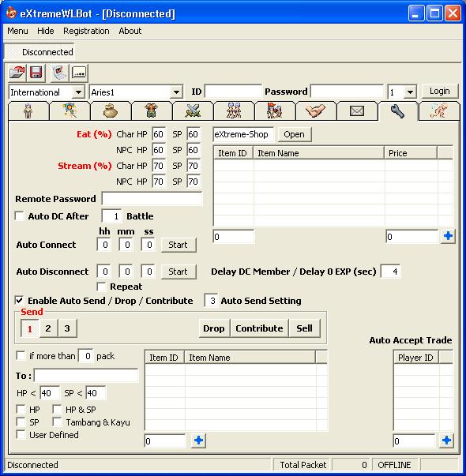
Task: Open the About menu
Action: point(130,31)
